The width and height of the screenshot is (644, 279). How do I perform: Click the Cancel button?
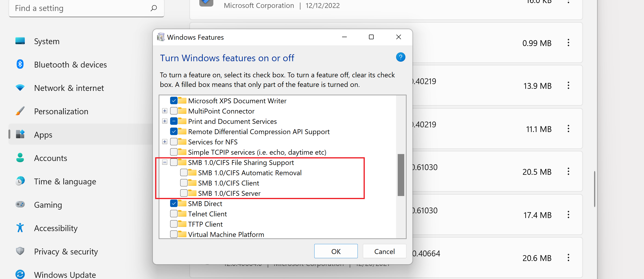click(x=384, y=251)
